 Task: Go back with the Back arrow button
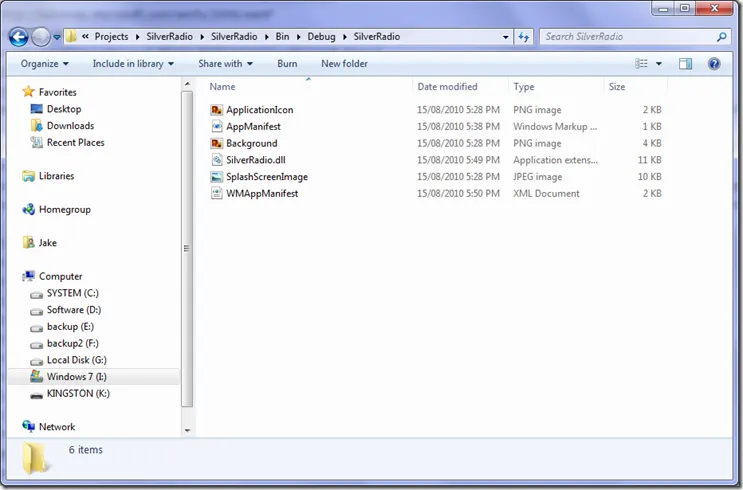(18, 37)
